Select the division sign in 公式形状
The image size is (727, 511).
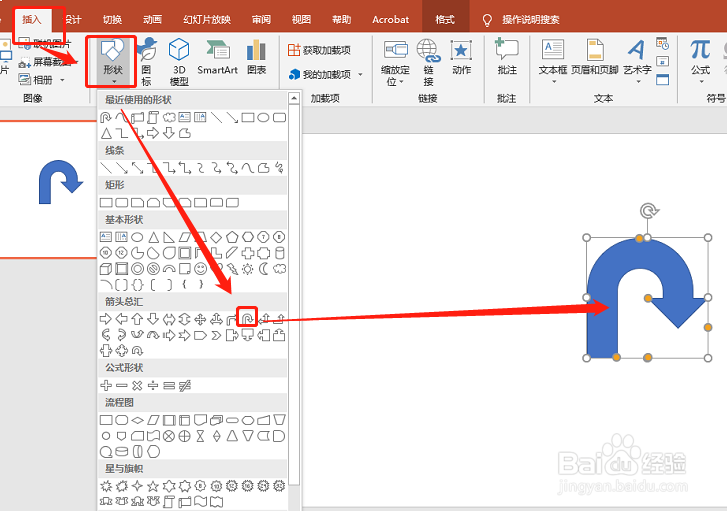coord(153,385)
